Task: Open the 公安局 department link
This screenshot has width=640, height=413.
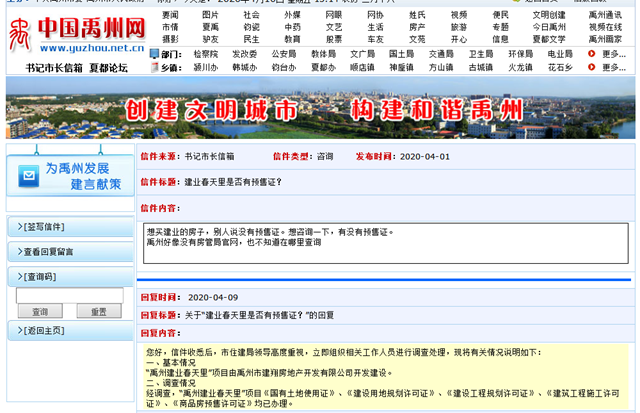Action: 284,54
